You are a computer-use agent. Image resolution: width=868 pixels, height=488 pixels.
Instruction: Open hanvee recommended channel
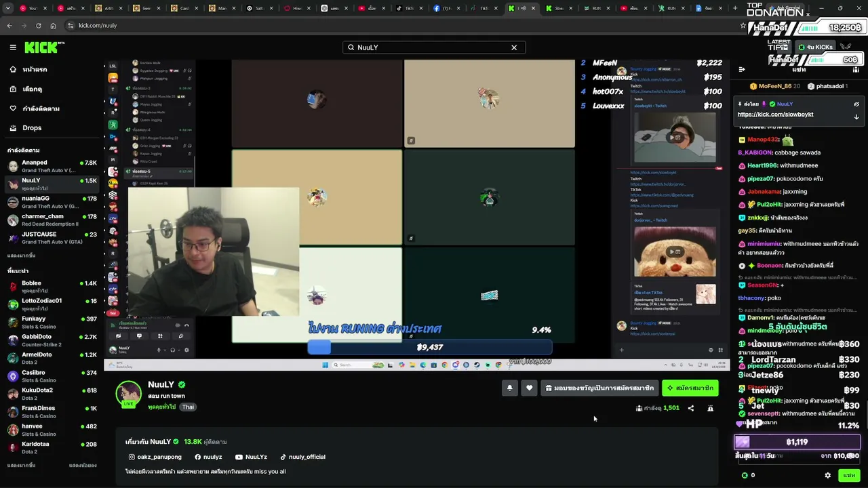click(53, 430)
